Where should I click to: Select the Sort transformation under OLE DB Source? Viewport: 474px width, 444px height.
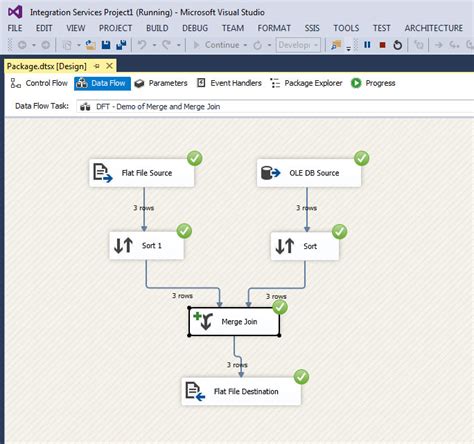pos(305,246)
